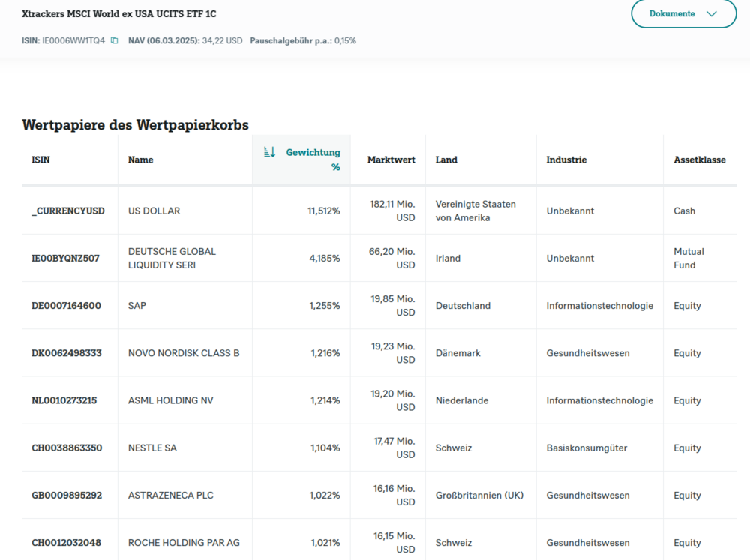Click the Industrie column header
The image size is (750, 560).
tap(566, 160)
